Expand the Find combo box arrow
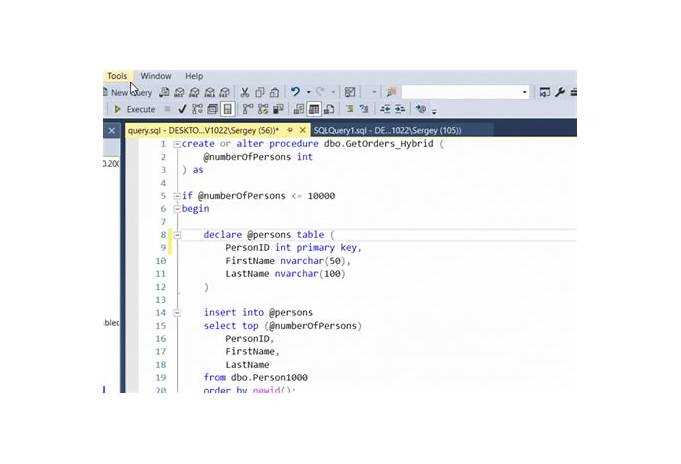This screenshot has width=681, height=464. (x=524, y=92)
